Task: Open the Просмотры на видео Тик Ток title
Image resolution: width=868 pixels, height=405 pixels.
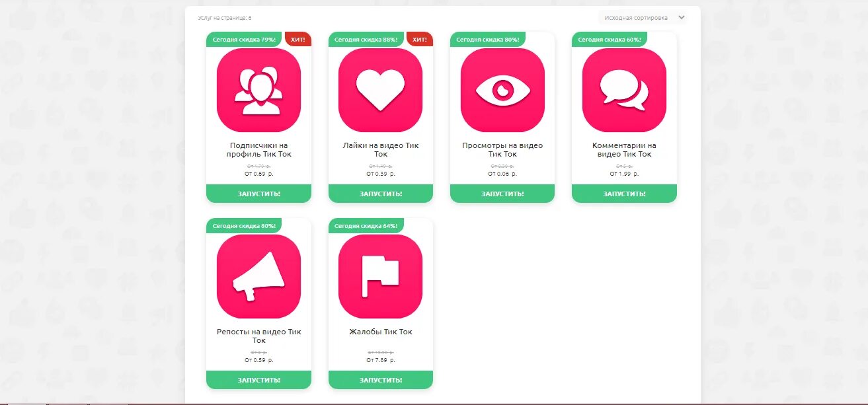Action: click(502, 150)
